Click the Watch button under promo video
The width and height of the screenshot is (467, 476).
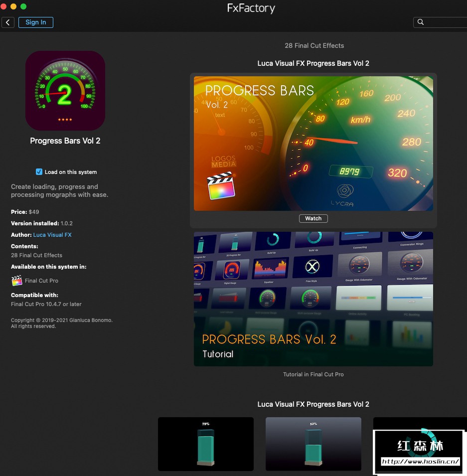(313, 218)
